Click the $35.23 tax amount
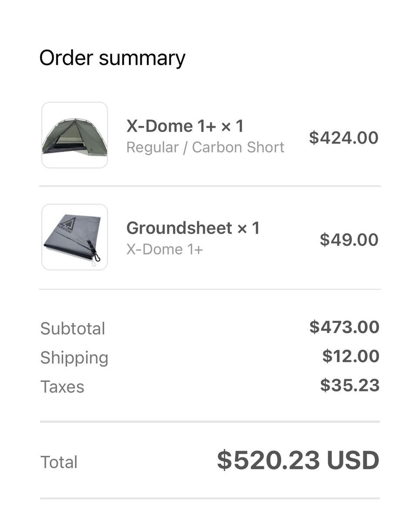Image resolution: width=420 pixels, height=523 pixels. (350, 385)
